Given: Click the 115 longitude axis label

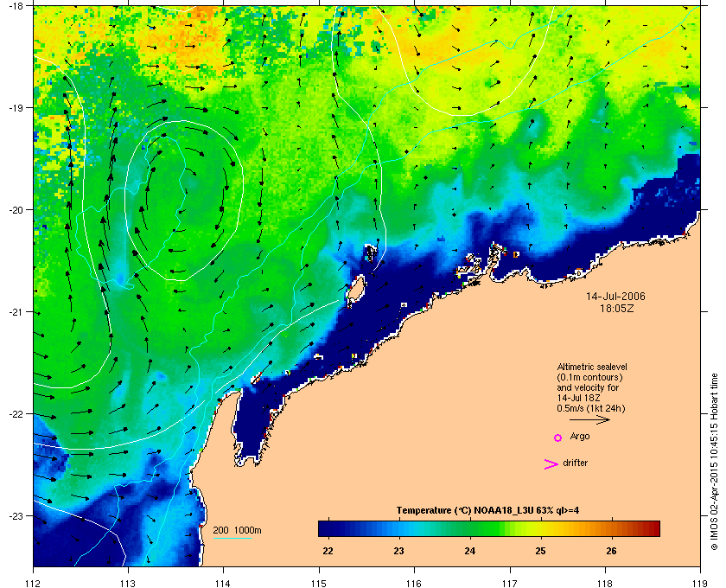Looking at the screenshot, I should click(319, 584).
